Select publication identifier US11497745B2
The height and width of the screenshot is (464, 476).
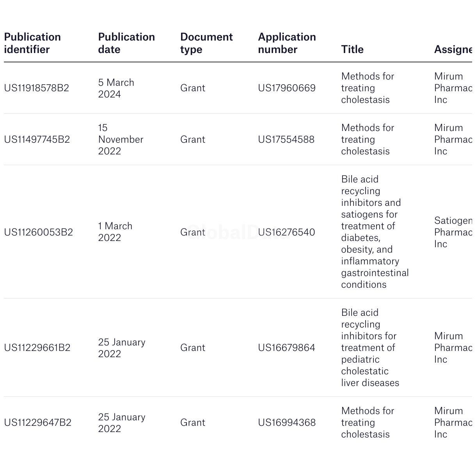37,140
